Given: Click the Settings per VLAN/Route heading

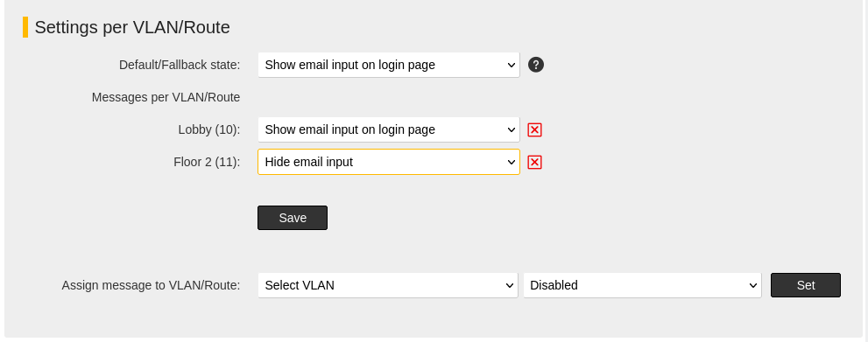Looking at the screenshot, I should point(132,27).
